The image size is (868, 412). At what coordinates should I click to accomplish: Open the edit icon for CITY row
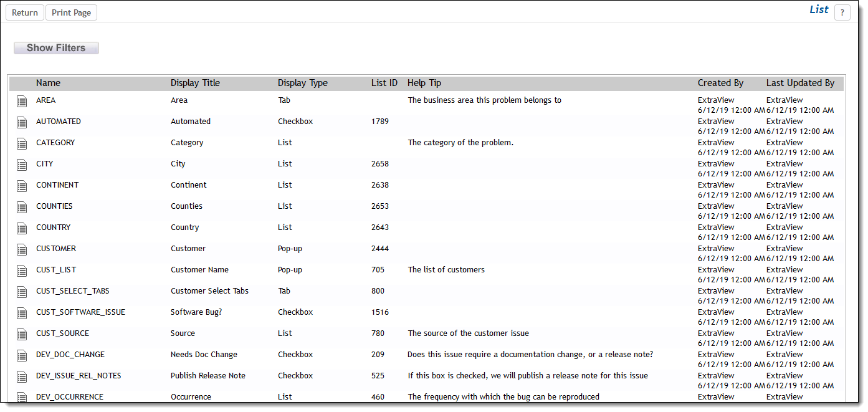click(x=22, y=165)
